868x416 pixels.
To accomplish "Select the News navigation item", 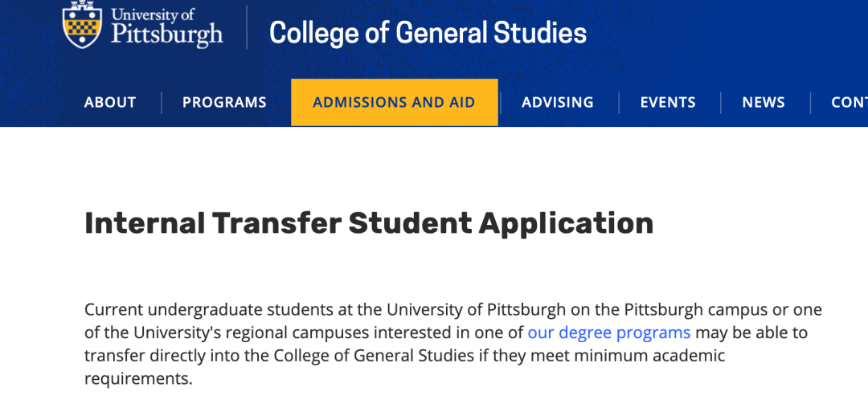I will pyautogui.click(x=764, y=103).
